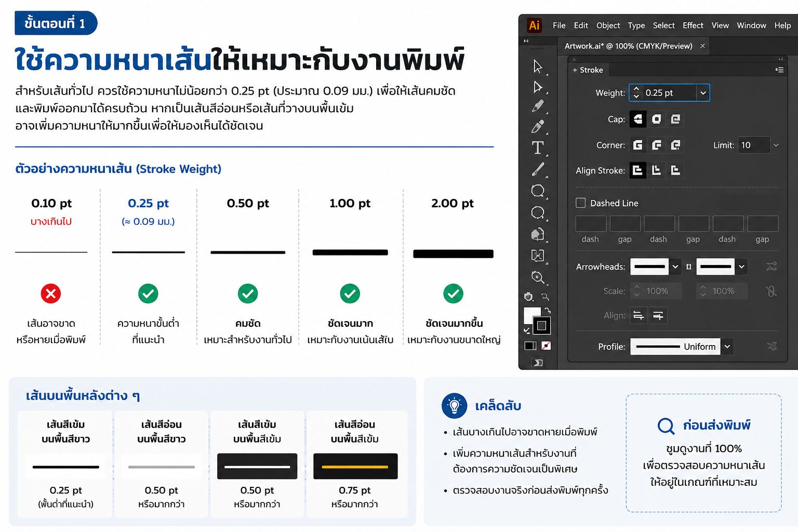Click the first dash input box

pos(591,223)
